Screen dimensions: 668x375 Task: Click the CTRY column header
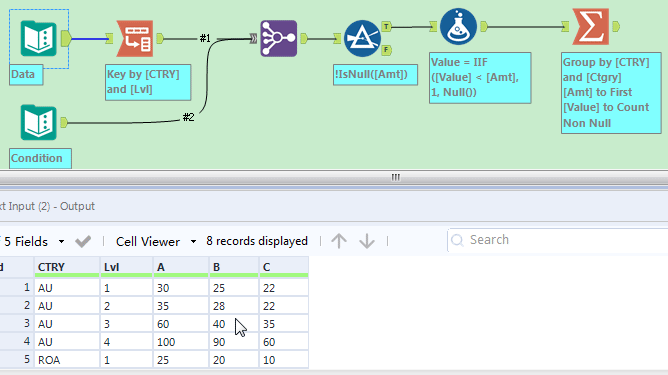click(x=67, y=267)
